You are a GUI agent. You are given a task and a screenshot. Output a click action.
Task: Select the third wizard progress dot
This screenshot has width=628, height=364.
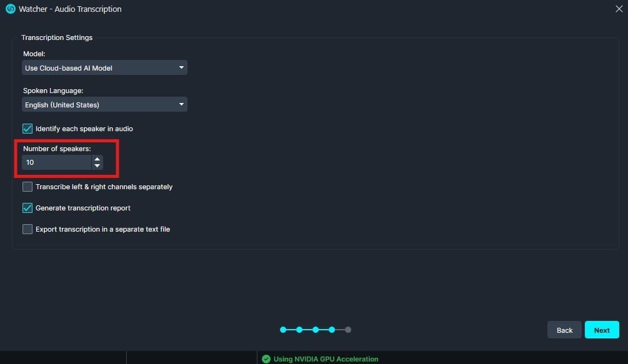coord(316,330)
